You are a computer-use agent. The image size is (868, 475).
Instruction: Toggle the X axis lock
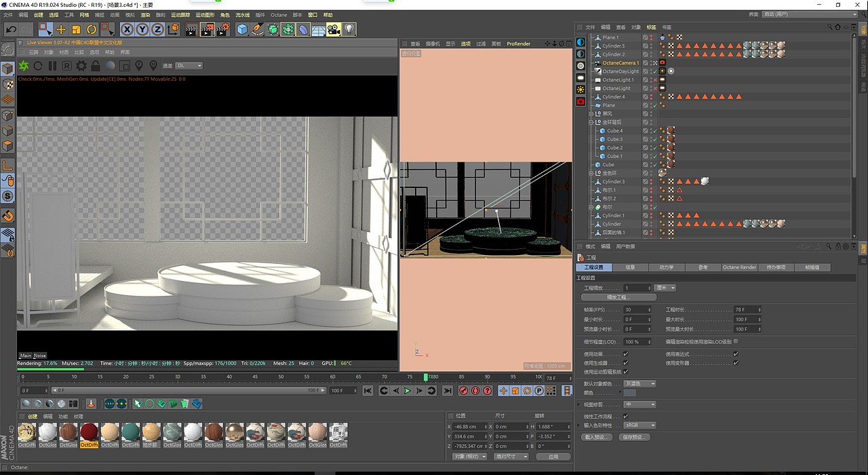click(x=127, y=29)
